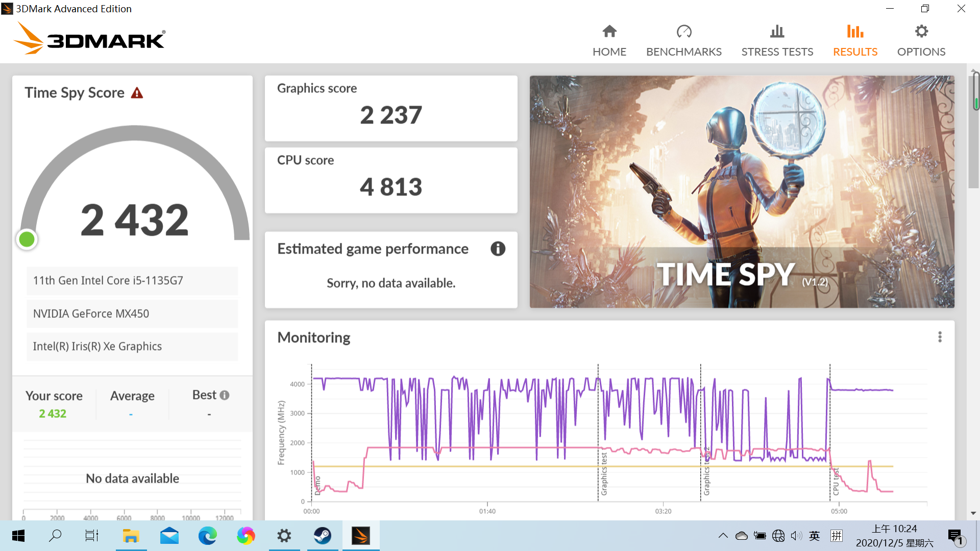Open the Windows Start menu

click(18, 536)
